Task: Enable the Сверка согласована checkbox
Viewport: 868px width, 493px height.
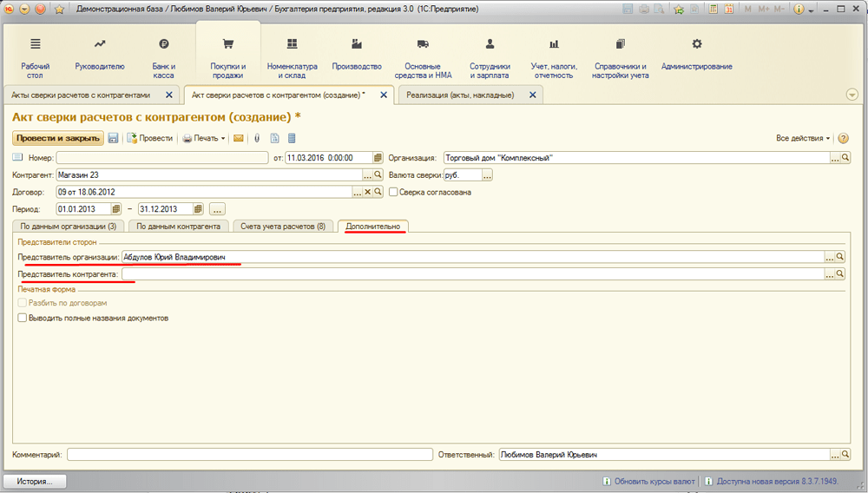Action: coord(393,192)
